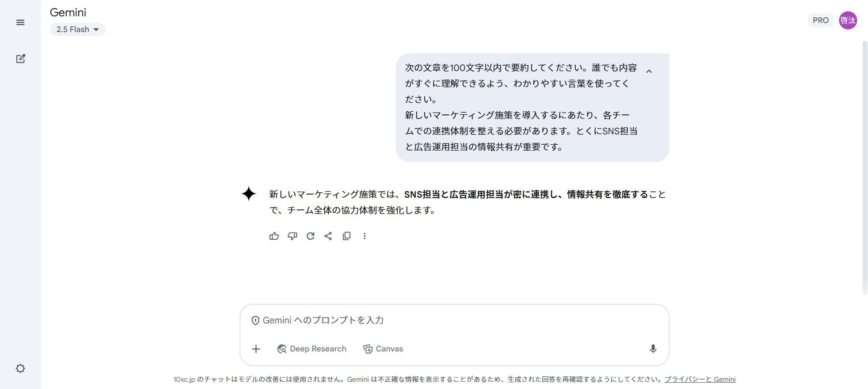Collapse the user prompt message

(650, 71)
